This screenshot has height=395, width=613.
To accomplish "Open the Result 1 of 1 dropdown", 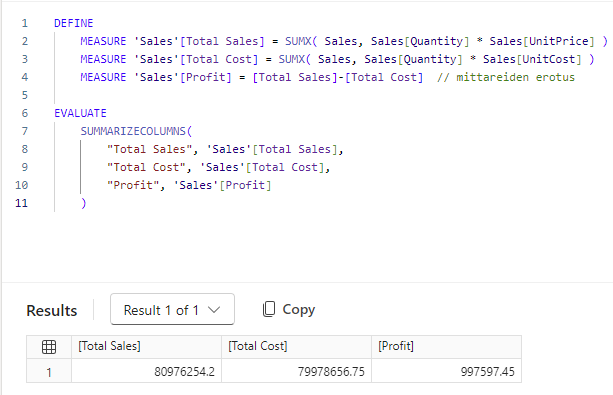I will 172,309.
